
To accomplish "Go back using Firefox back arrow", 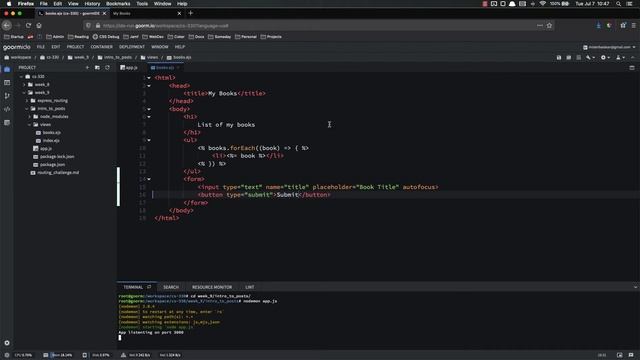I will [x=7, y=25].
